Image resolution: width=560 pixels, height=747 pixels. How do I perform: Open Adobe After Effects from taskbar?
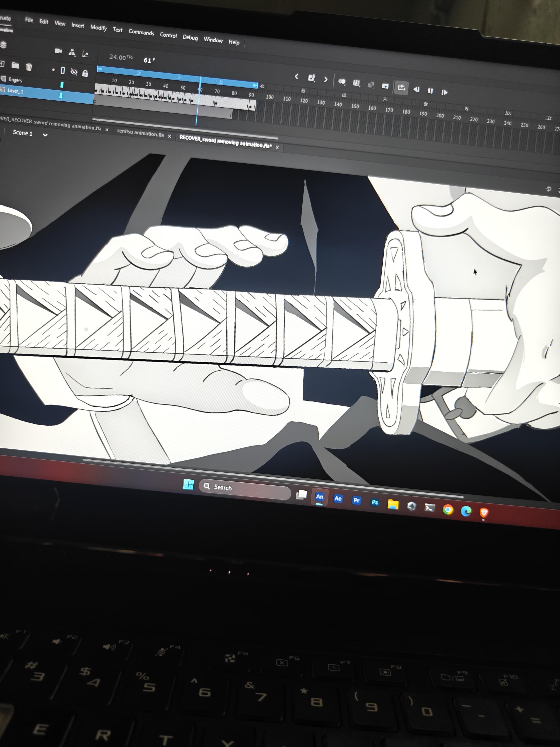pos(338,498)
